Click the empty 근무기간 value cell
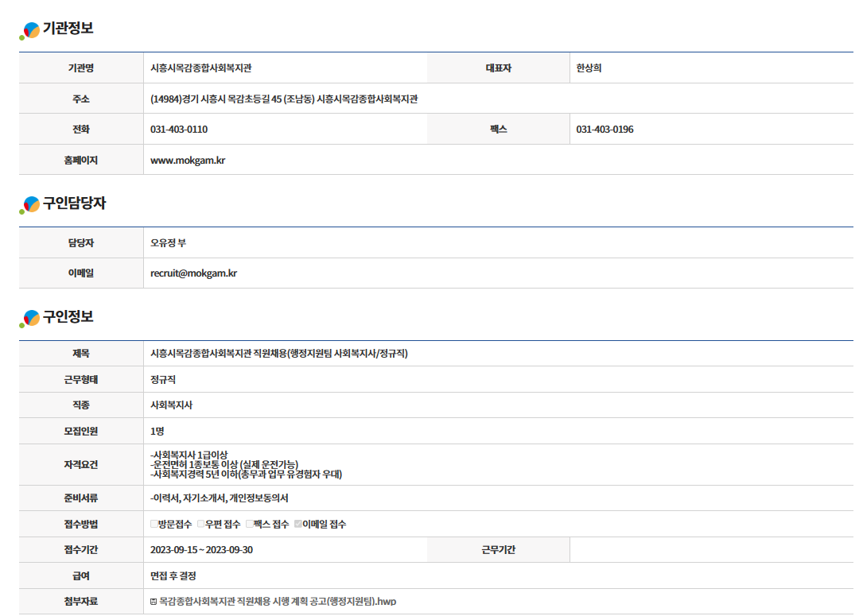Viewport: 863px width, 616px height. pyautogui.click(x=711, y=550)
